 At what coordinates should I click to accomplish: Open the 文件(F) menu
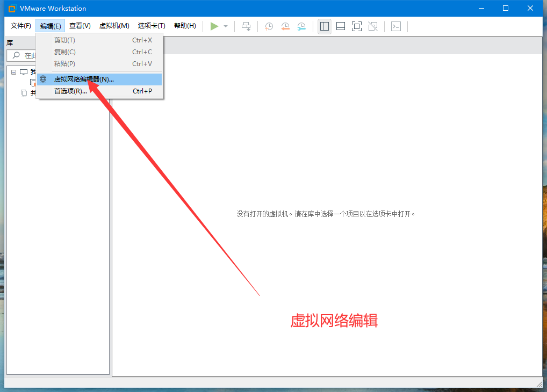tap(21, 26)
